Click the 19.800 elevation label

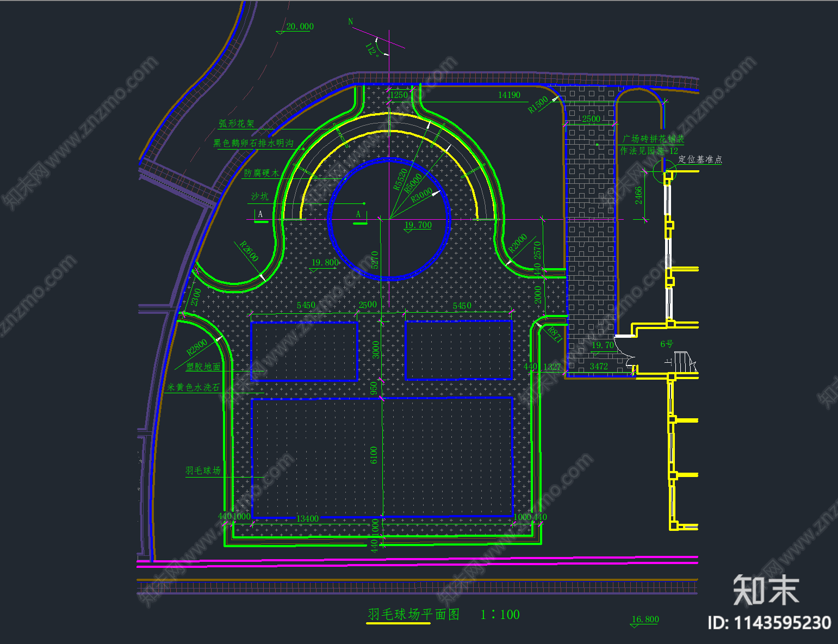pyautogui.click(x=325, y=263)
